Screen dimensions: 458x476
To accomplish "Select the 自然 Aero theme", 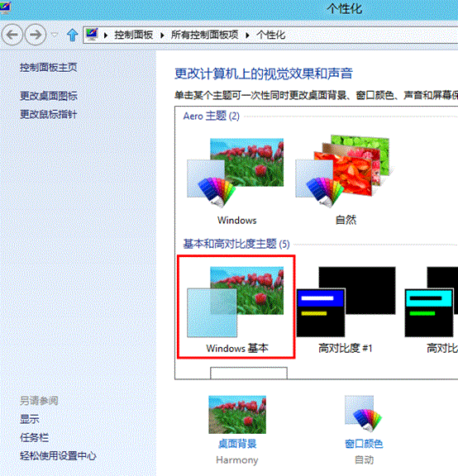I will click(x=345, y=181).
